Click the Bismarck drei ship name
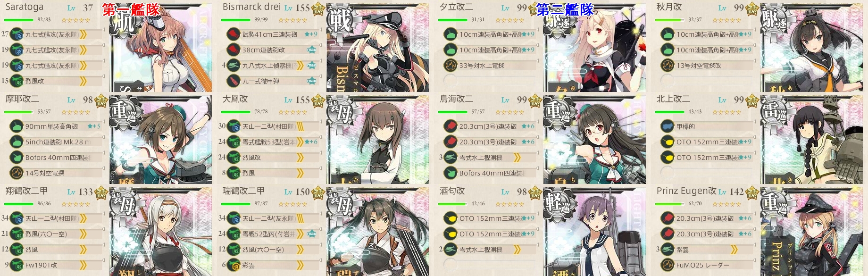The width and height of the screenshot is (868, 276). [251, 7]
